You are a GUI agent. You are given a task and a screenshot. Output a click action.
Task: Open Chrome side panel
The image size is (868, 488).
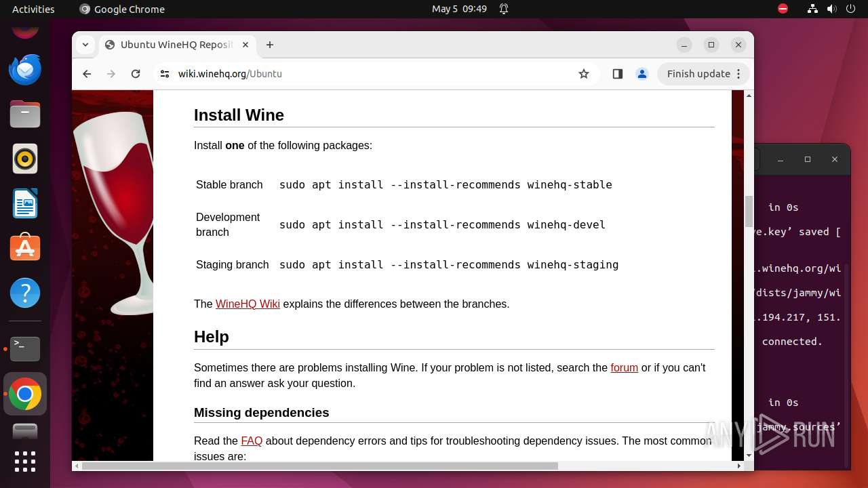pos(617,74)
